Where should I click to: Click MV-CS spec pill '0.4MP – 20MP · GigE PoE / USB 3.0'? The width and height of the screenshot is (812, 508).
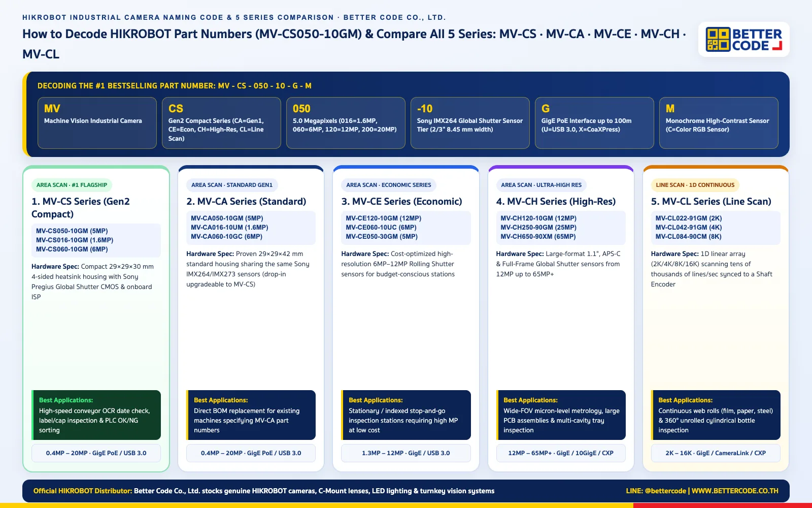(x=96, y=453)
